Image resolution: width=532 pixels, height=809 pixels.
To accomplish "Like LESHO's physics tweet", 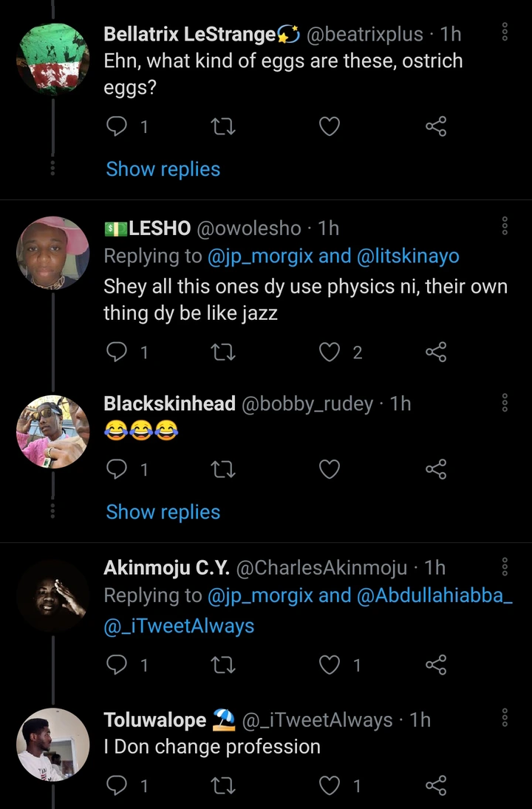I will point(329,352).
